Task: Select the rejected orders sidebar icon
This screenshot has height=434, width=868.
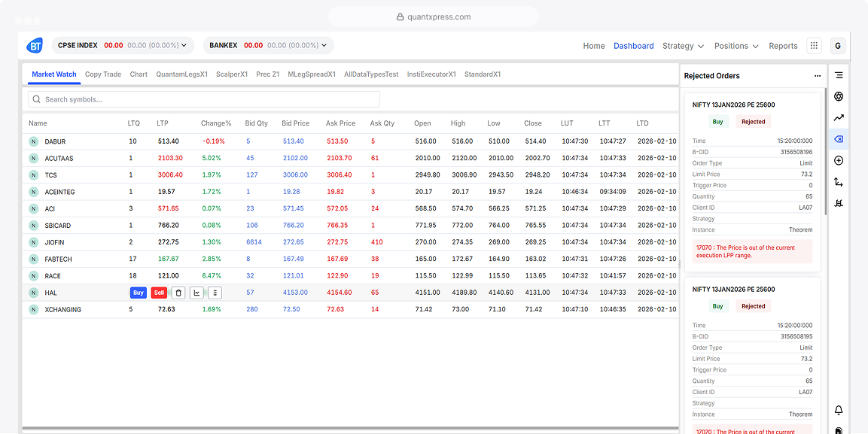Action: point(839,139)
